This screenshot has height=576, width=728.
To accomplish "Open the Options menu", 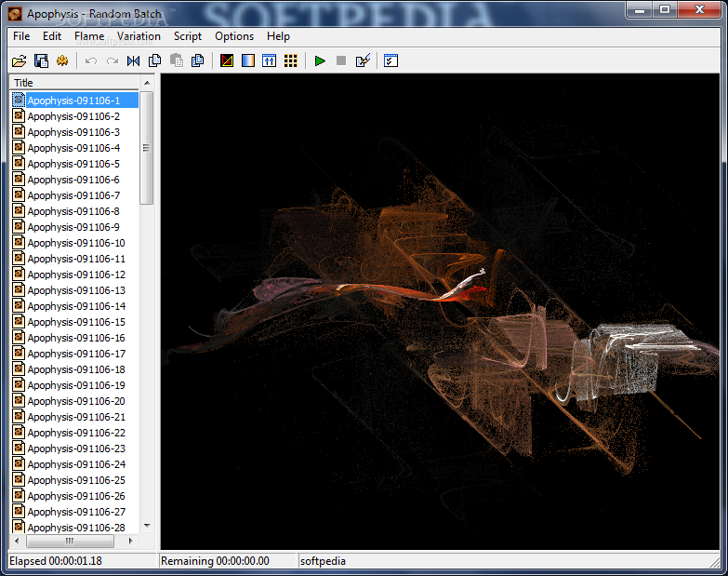I will pos(234,36).
